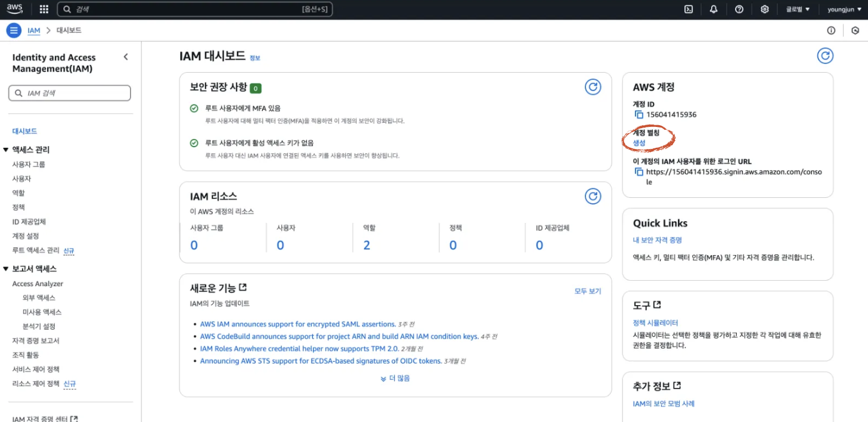Open 자격 증명 보고서 in the sidebar
Viewport: 868px width, 422px height.
click(36, 341)
